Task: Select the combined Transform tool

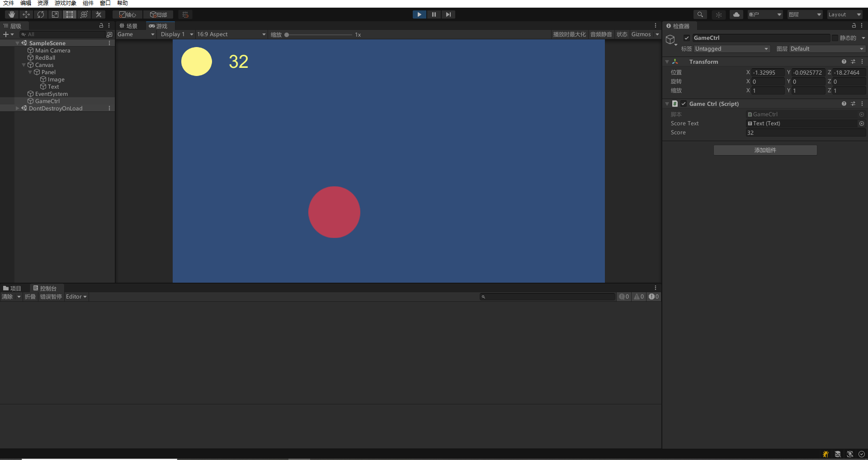Action: point(84,14)
